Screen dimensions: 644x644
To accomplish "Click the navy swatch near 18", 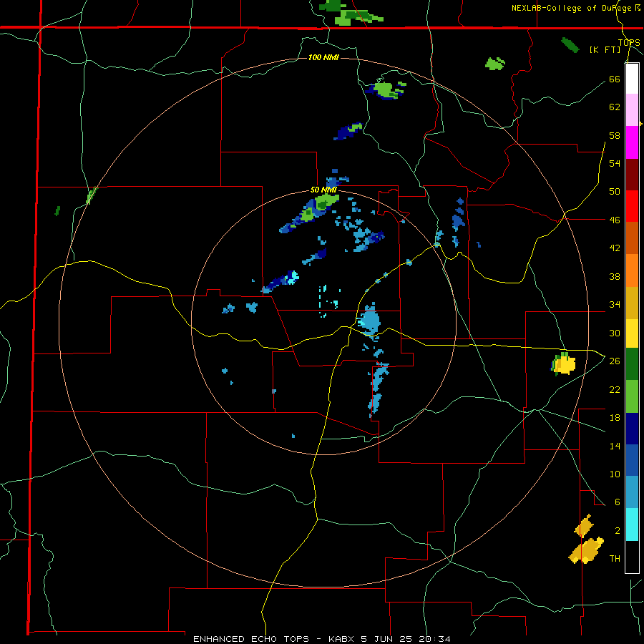I will (x=632, y=429).
